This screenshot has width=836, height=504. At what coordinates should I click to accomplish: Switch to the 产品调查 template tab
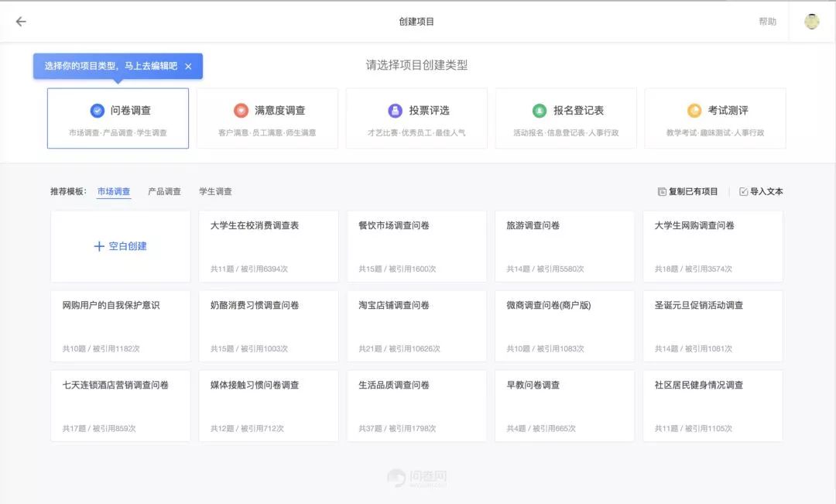(x=165, y=191)
